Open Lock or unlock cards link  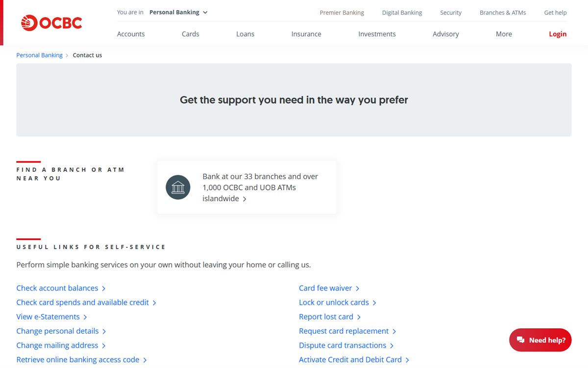point(338,302)
